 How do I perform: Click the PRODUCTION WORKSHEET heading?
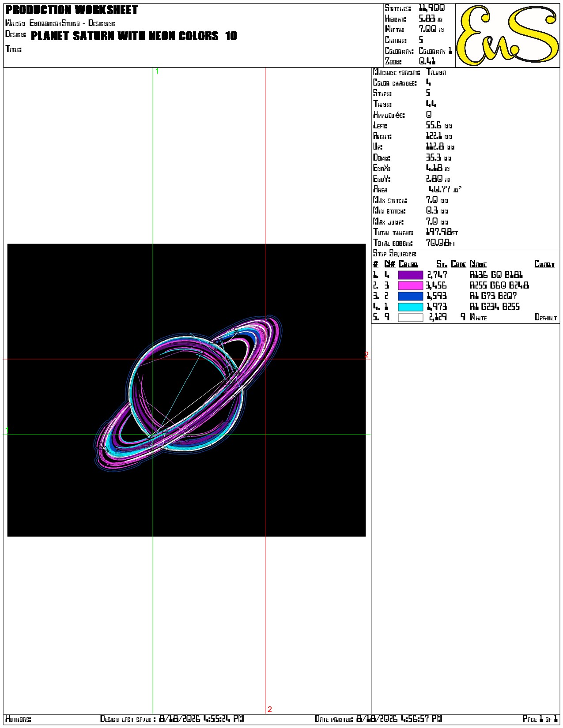tap(72, 10)
